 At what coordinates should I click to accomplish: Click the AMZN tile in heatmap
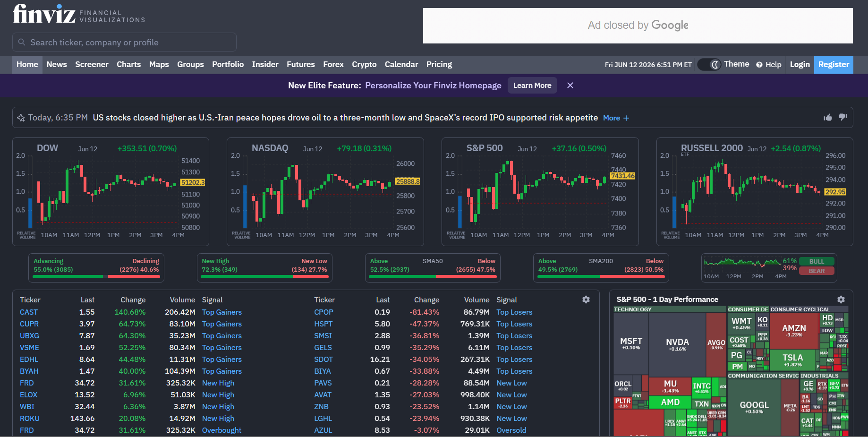(794, 330)
